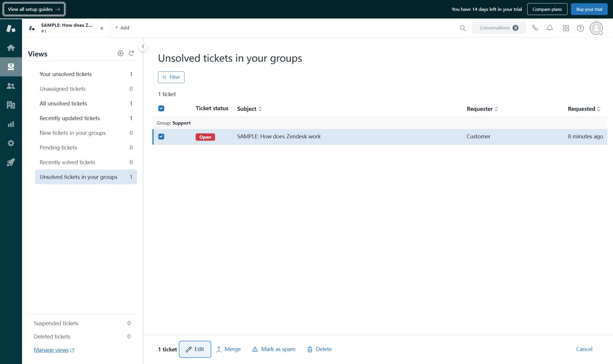The image size is (613, 364).
Task: Click the Customer requester cell
Action: 478,136
